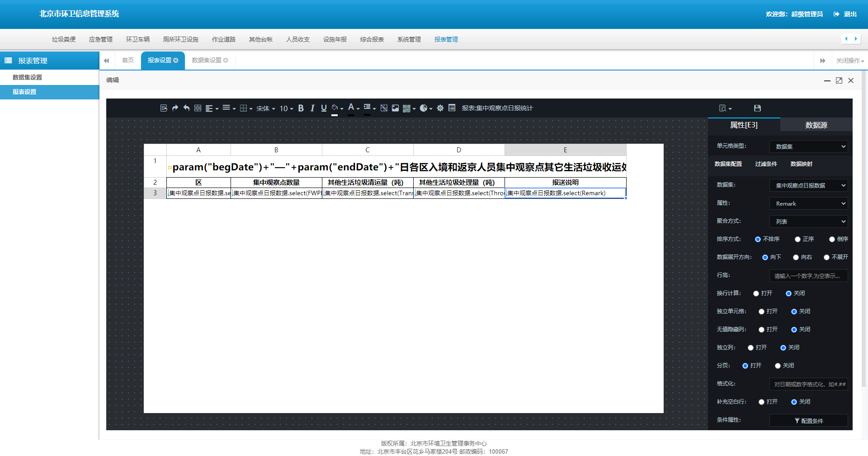Turn 换行计算 to 打开
Image resolution: width=868 pixels, height=456 pixels.
point(756,293)
